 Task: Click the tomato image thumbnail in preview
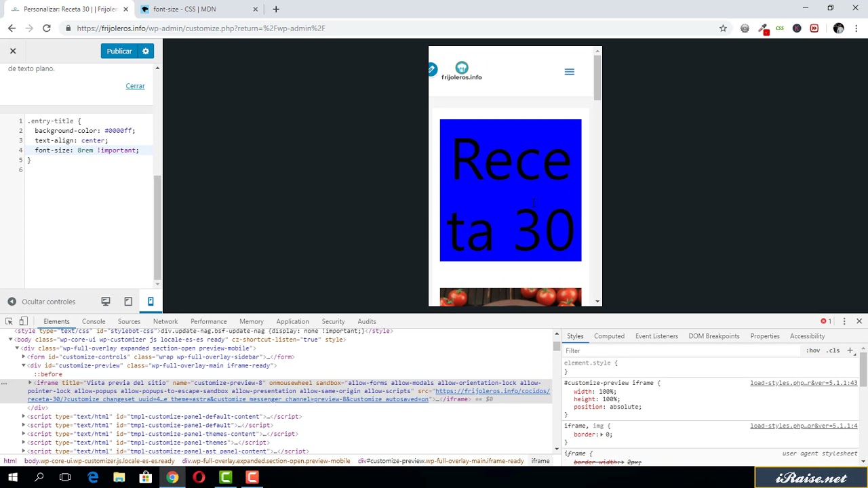pos(511,297)
